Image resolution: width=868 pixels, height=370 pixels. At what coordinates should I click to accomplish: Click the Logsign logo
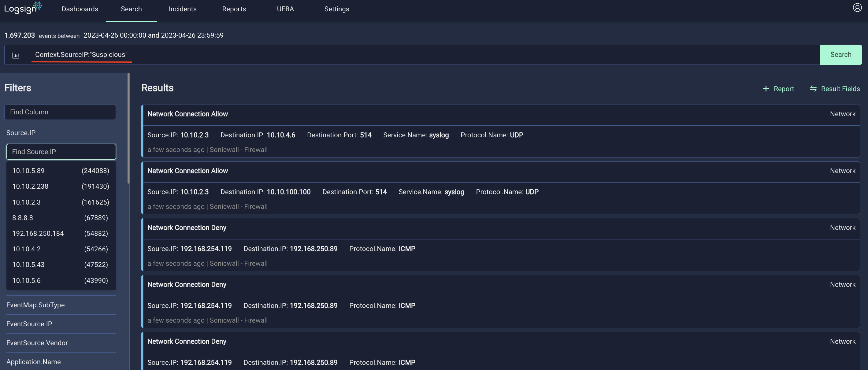[x=23, y=8]
